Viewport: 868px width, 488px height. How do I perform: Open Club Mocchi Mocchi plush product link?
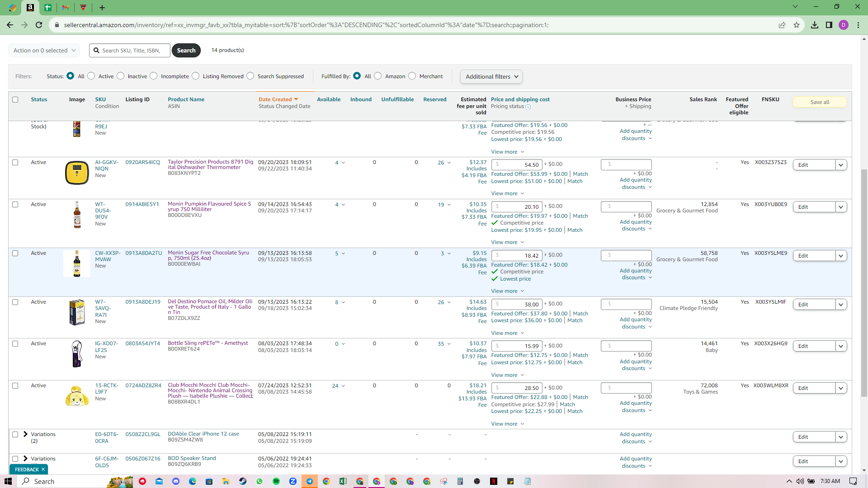point(210,390)
